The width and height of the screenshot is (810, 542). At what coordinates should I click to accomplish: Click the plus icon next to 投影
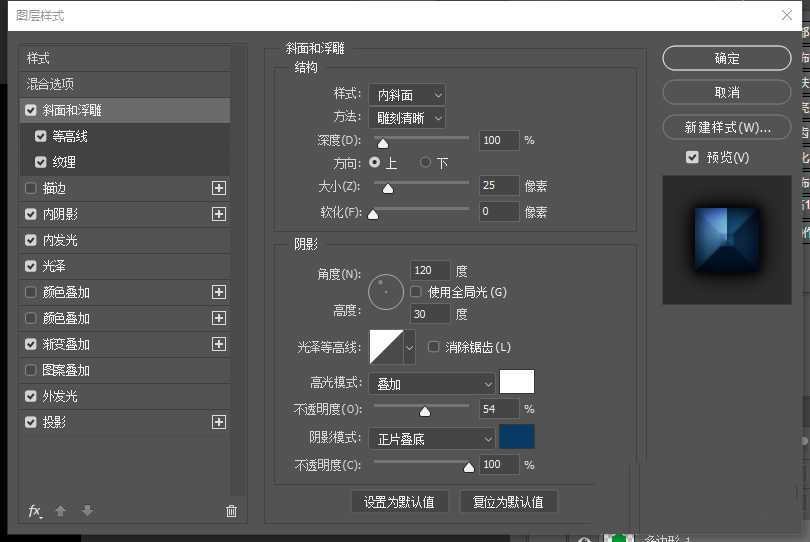[219, 422]
